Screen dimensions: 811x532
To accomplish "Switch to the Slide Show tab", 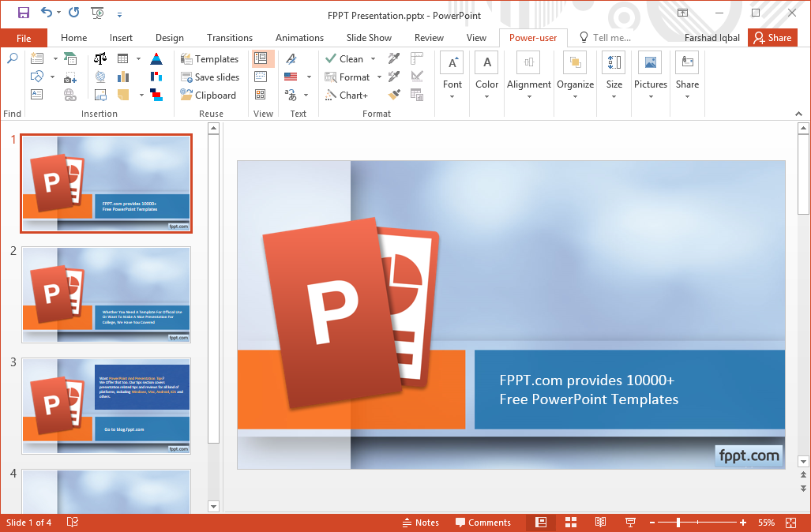I will click(369, 38).
